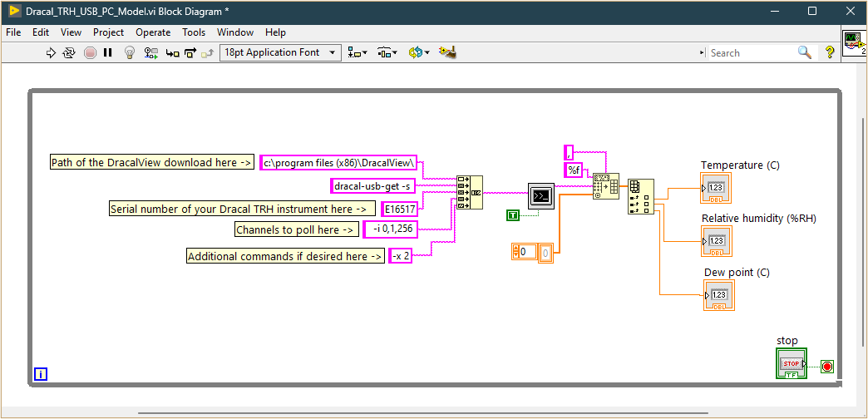
Task: Click the -i 0,1,256 channels constant
Action: click(x=391, y=229)
